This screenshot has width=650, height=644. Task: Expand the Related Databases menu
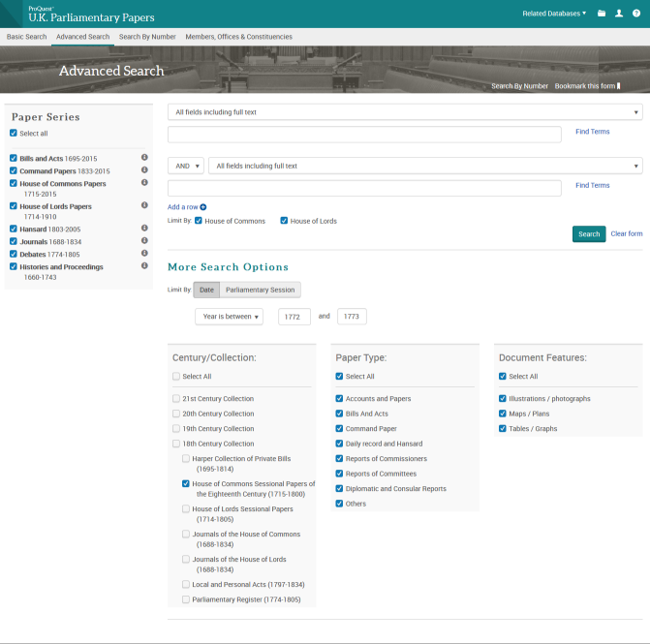[x=554, y=14]
